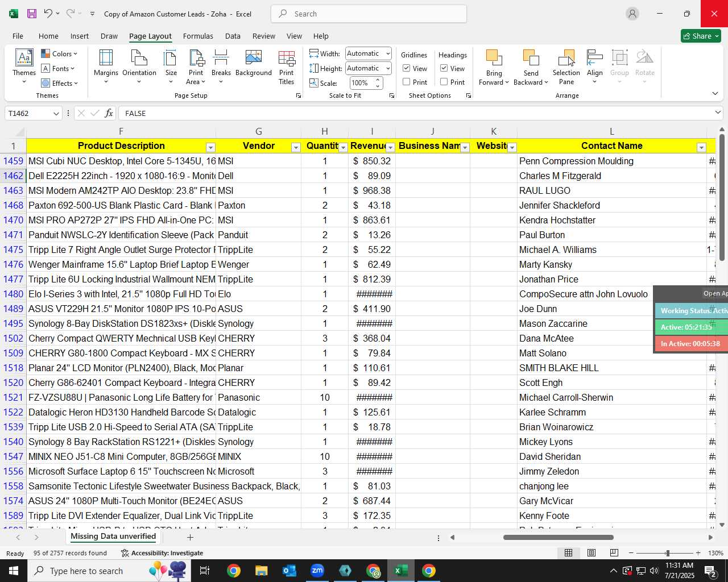This screenshot has width=728, height=582.
Task: Open the Fonts theme dropdown
Action: coord(58,69)
